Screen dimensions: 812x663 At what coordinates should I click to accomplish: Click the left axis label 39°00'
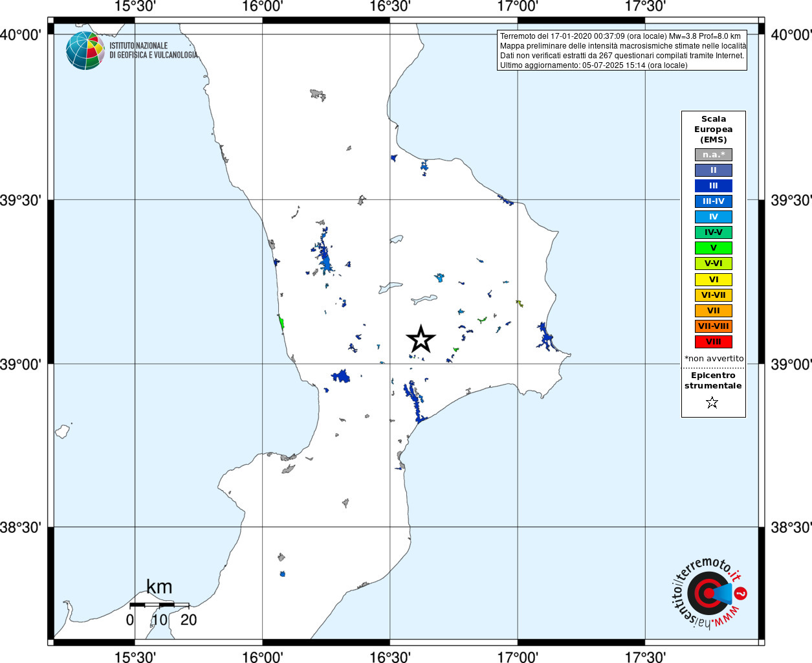point(21,364)
